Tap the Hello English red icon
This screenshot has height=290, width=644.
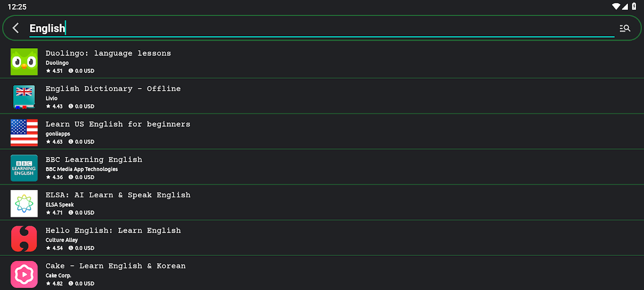pos(24,239)
